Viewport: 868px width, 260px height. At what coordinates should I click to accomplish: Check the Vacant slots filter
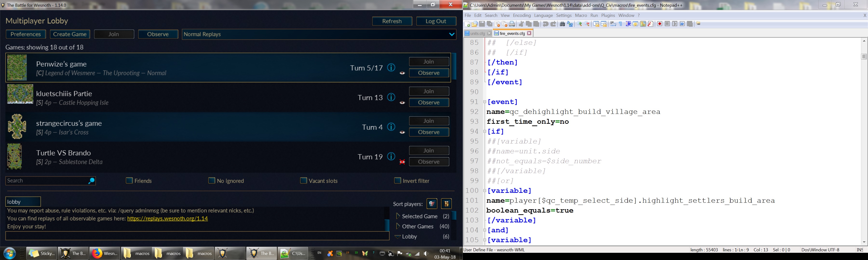(303, 181)
